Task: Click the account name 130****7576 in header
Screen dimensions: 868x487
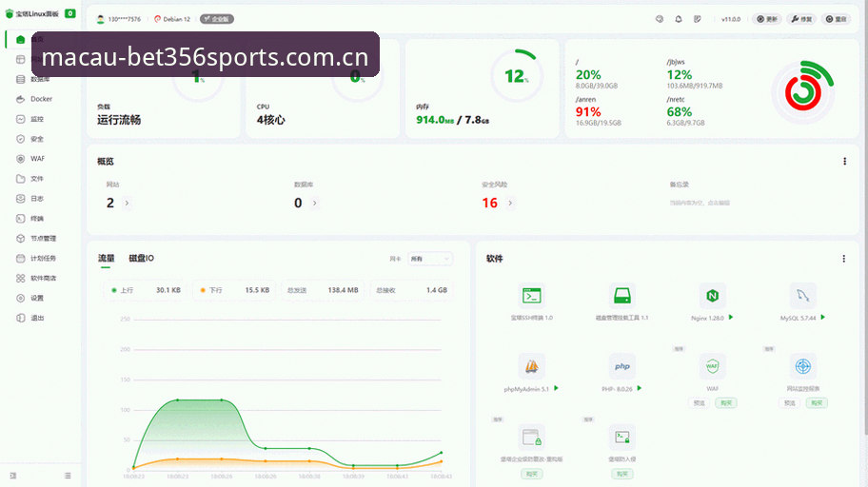Action: (x=124, y=19)
